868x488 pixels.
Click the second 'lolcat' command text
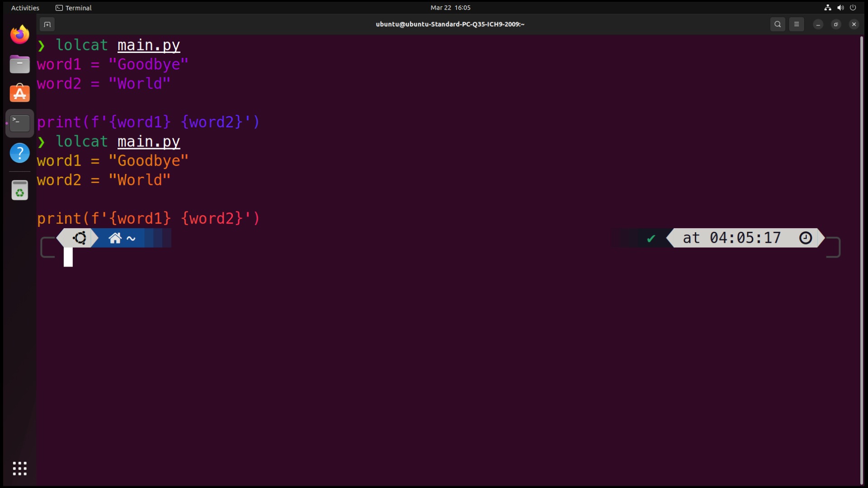click(x=82, y=141)
